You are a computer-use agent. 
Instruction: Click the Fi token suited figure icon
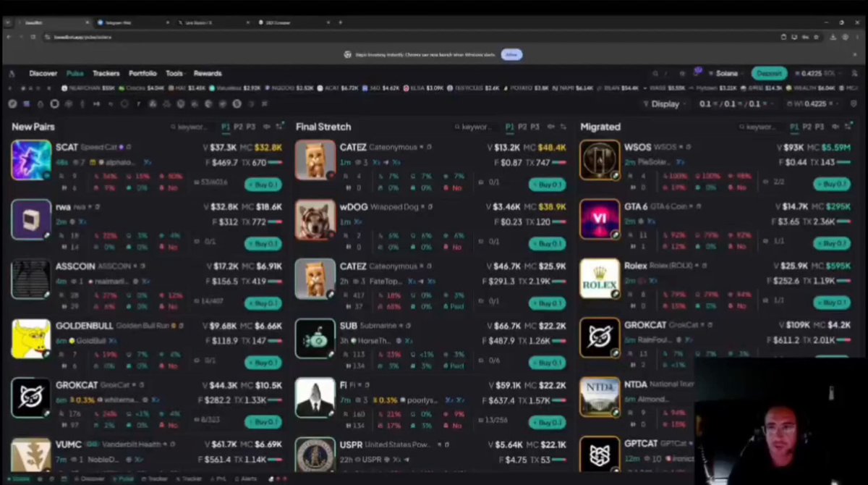tap(315, 397)
